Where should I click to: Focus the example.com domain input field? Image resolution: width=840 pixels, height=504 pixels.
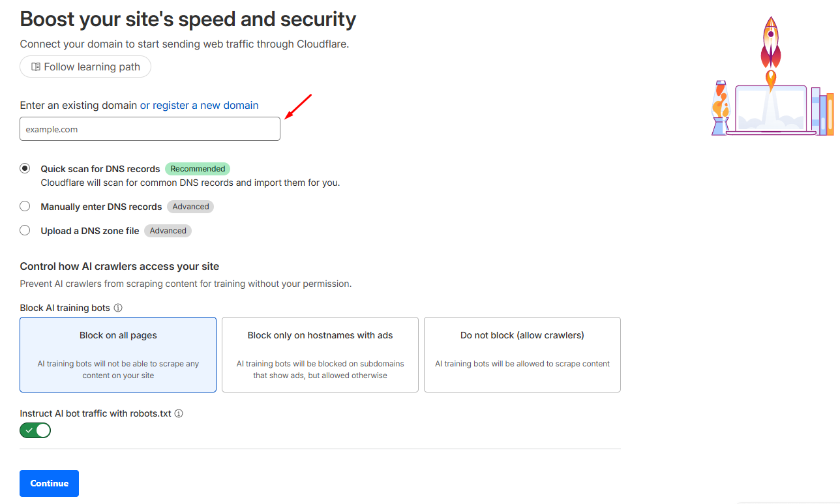(150, 129)
